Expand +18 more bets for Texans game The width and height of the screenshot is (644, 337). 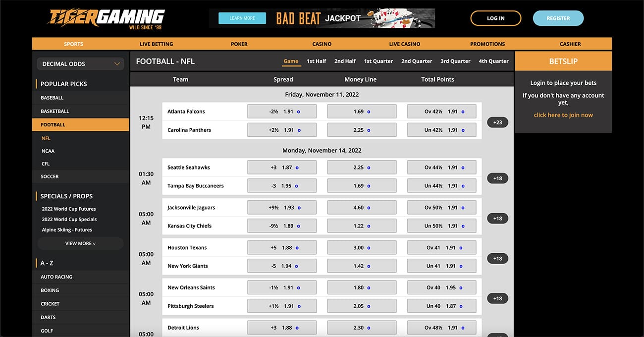tap(497, 259)
